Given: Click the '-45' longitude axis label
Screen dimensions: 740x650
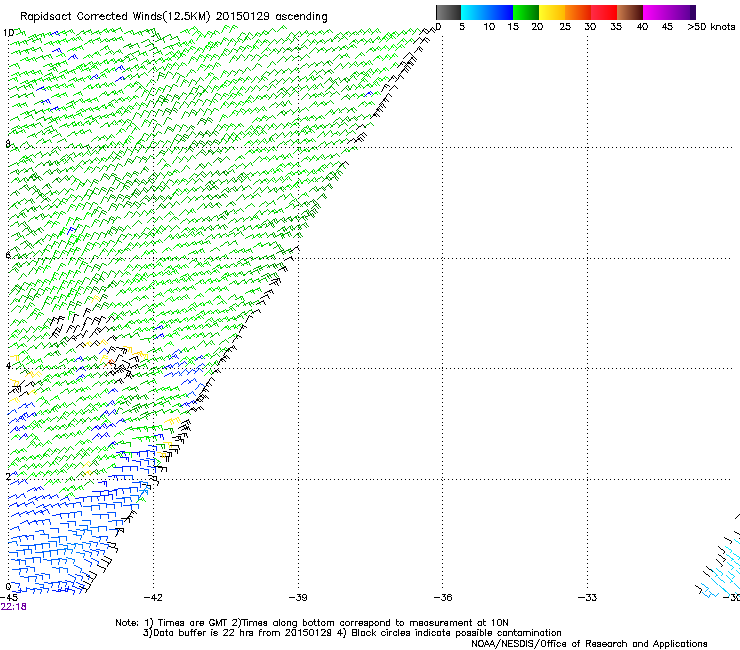Looking at the screenshot, I should pos(9,597).
